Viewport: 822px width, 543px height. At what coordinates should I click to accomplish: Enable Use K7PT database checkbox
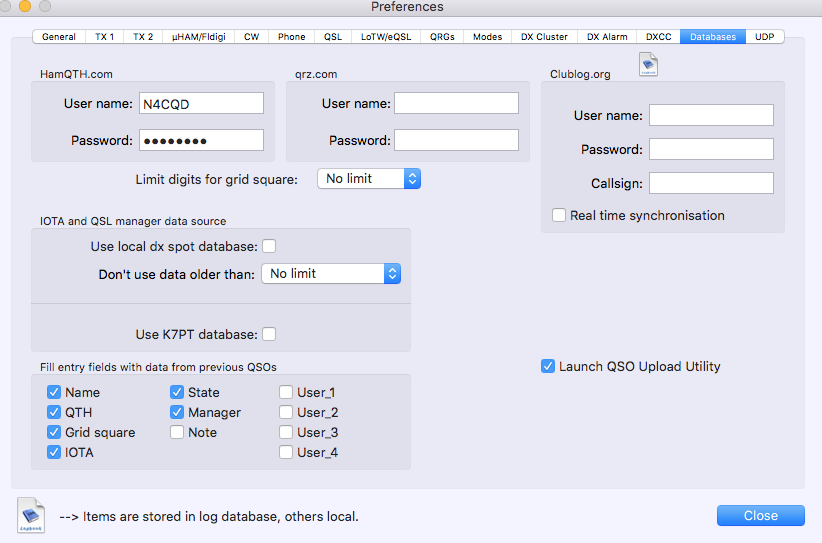[269, 334]
